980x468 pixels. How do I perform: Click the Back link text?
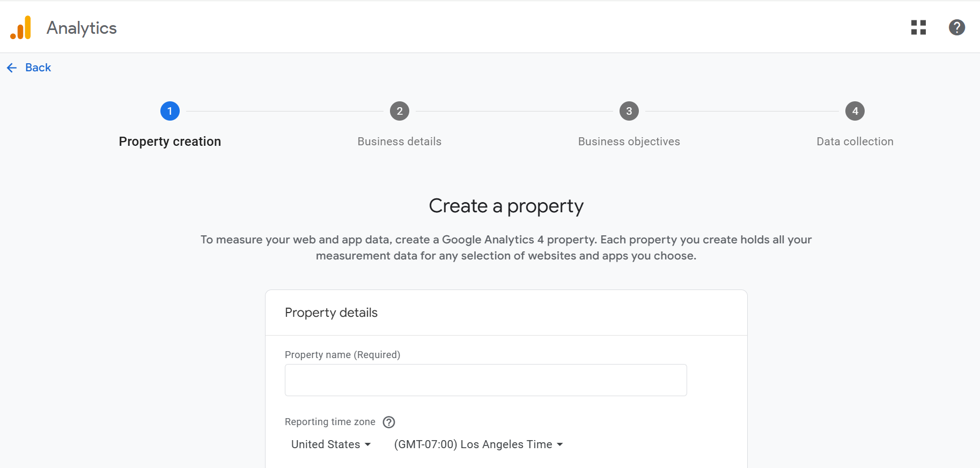point(38,68)
